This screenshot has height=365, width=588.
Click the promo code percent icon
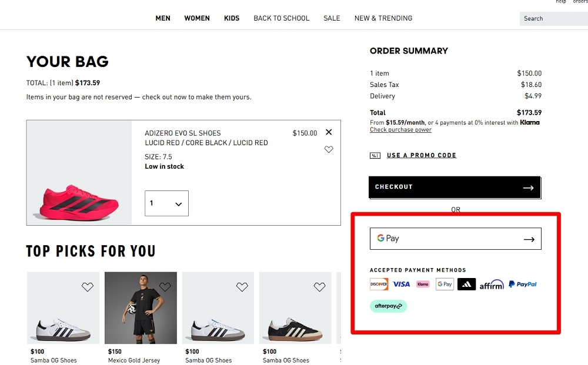(x=375, y=155)
